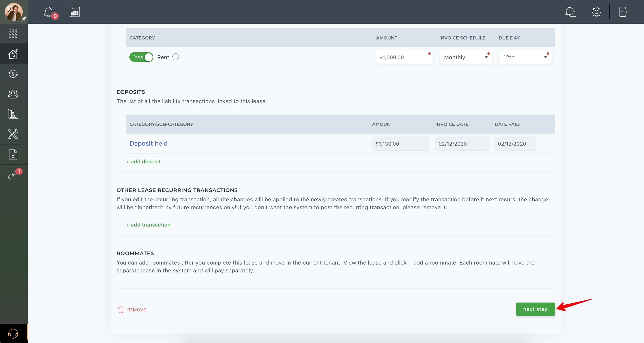The image size is (644, 343).
Task: Toggle the Rent Yes switch off
Action: [x=141, y=57]
